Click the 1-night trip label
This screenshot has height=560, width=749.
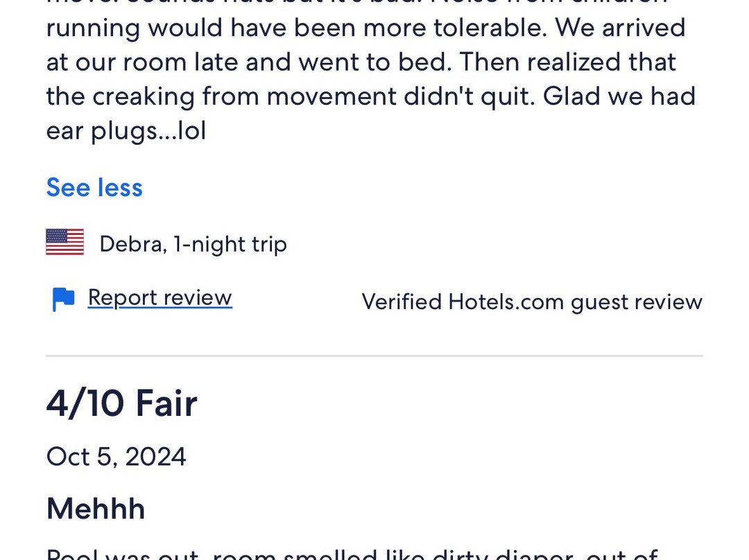click(x=230, y=244)
